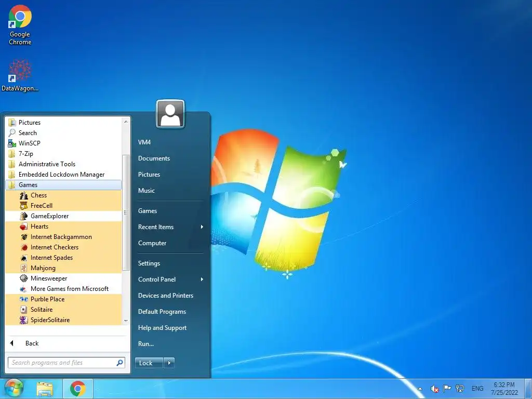Open Settings from the Start menu

tap(149, 263)
